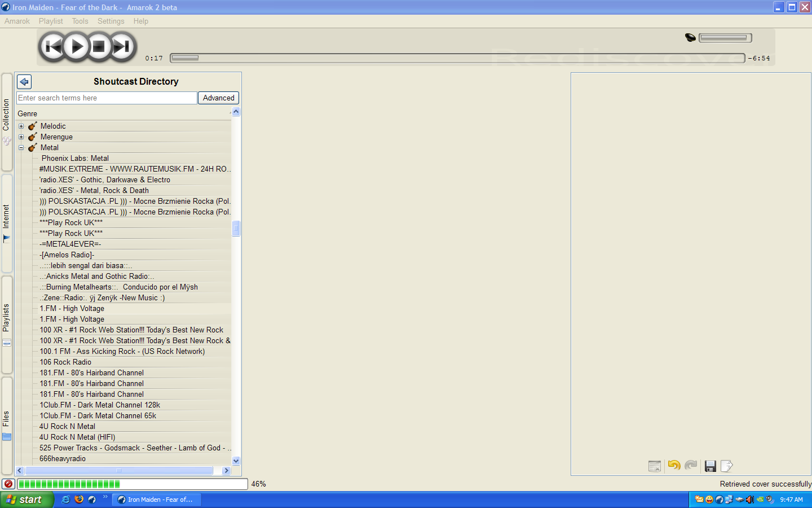Click the Amarok wolf tray icon
The width and height of the screenshot is (812, 508).
(x=719, y=500)
